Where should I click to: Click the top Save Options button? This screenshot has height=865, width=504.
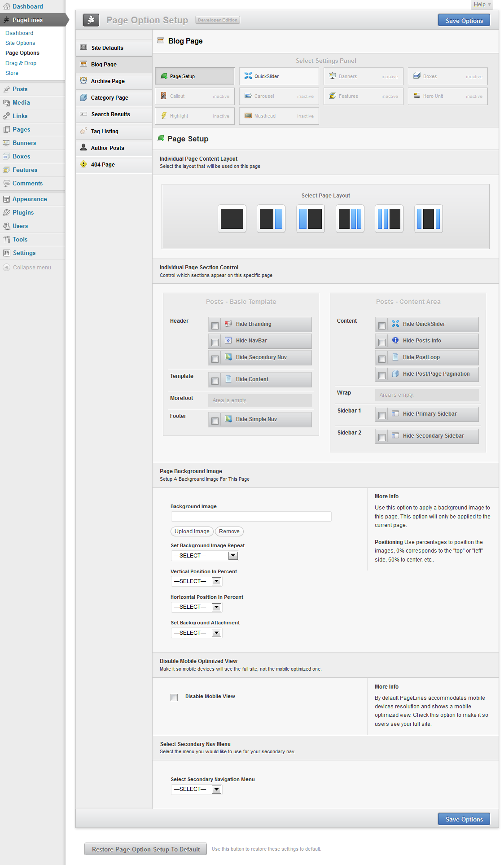pyautogui.click(x=464, y=21)
